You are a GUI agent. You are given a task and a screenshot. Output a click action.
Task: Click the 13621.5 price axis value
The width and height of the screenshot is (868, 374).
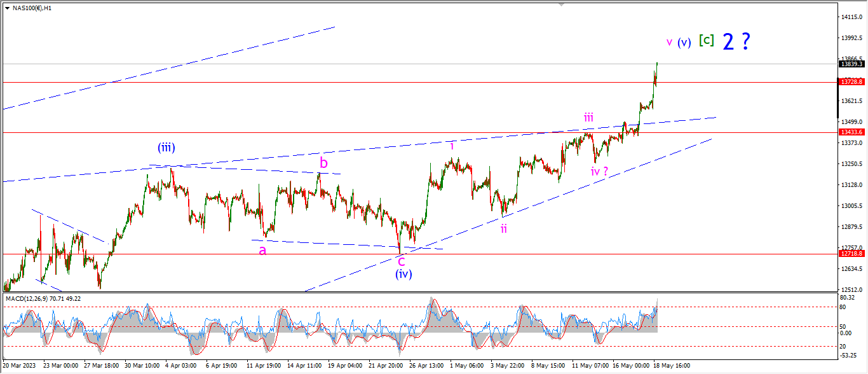tap(851, 101)
